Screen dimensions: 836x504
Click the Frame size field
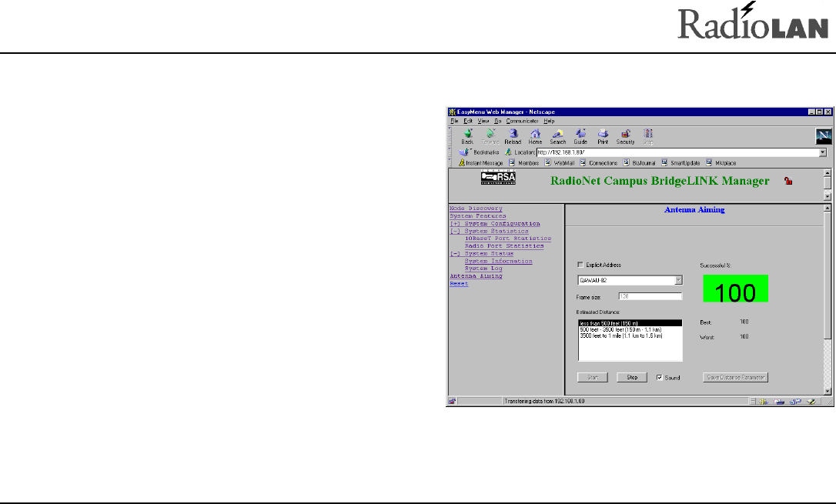point(650,296)
